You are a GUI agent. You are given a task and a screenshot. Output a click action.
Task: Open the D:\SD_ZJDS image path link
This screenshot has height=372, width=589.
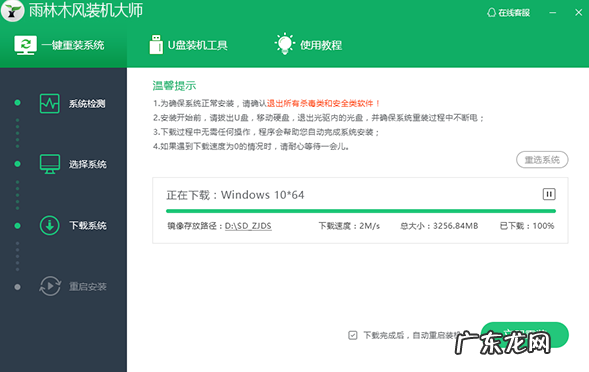248,226
